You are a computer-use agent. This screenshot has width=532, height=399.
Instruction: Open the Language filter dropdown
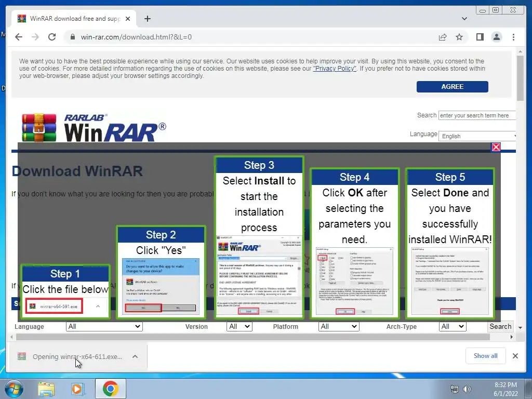[x=104, y=326]
